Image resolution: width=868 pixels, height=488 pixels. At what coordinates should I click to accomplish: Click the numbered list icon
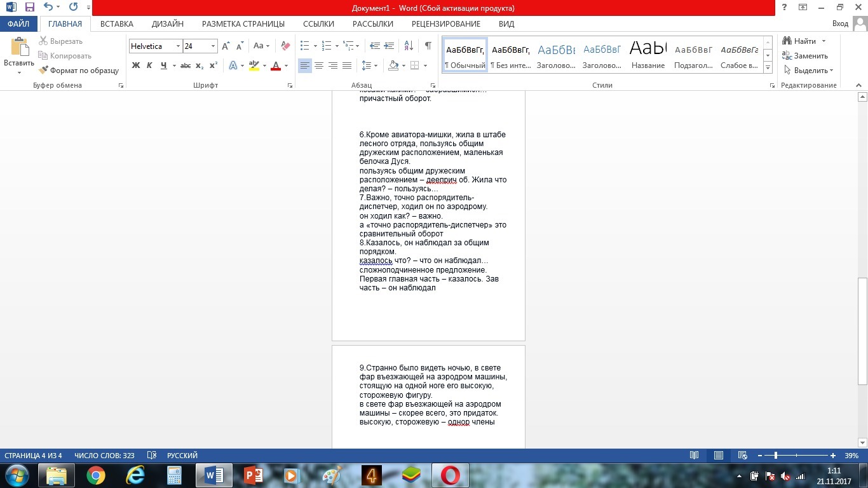click(327, 46)
